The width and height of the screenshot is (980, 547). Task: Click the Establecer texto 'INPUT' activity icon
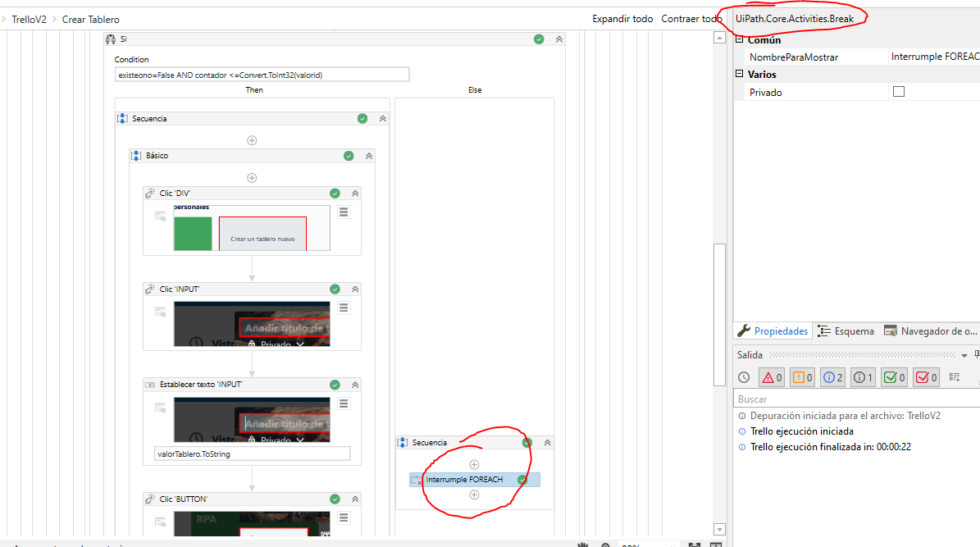point(150,385)
